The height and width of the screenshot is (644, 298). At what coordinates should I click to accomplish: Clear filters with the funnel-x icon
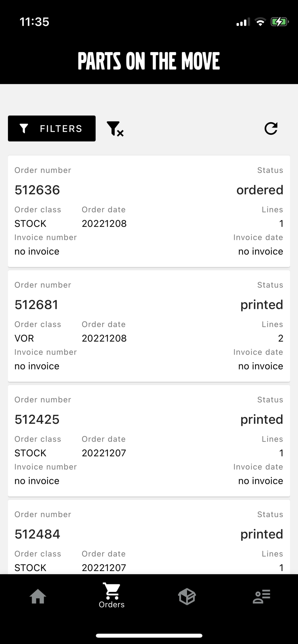(115, 129)
